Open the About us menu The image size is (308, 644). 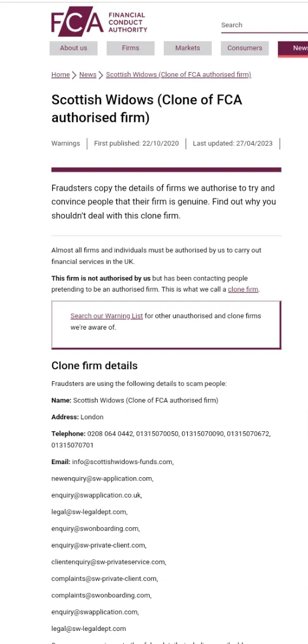(x=74, y=48)
